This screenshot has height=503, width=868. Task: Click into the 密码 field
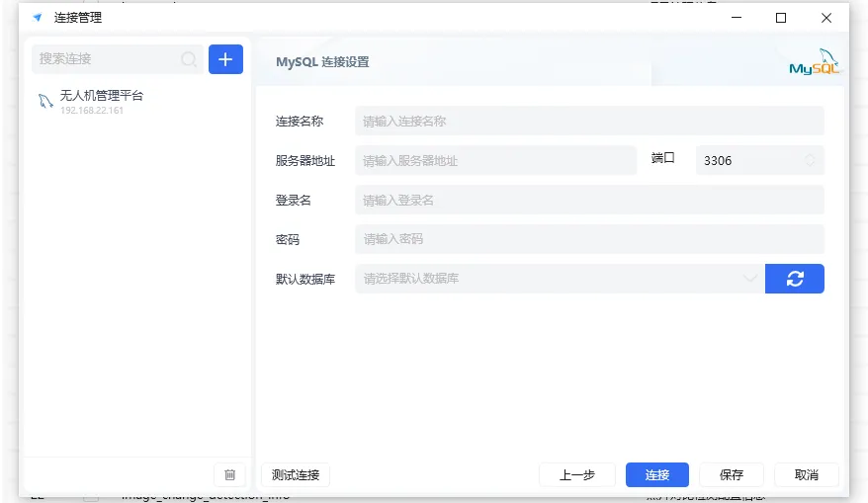pyautogui.click(x=588, y=239)
